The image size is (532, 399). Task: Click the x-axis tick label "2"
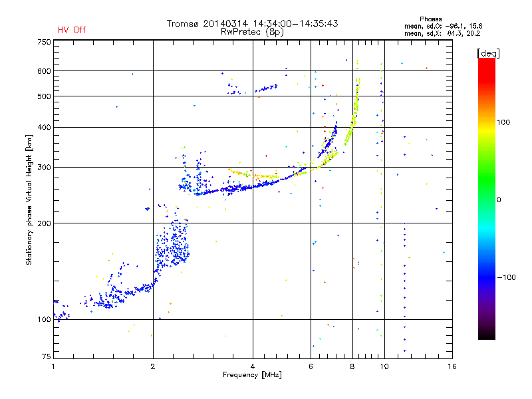click(x=153, y=366)
